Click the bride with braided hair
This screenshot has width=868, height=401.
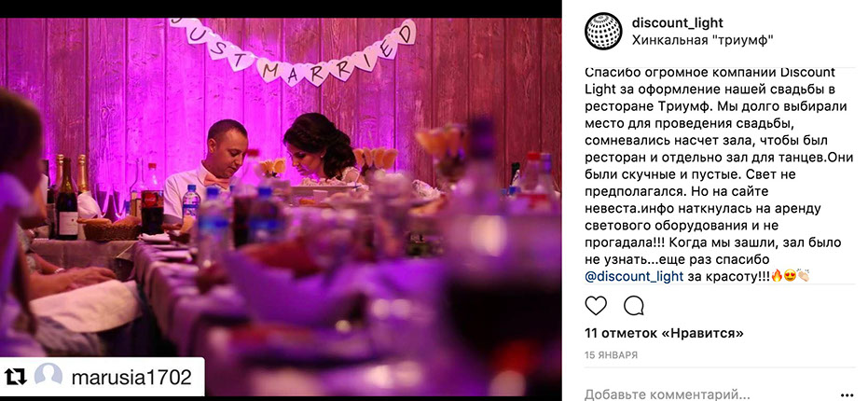point(323,151)
